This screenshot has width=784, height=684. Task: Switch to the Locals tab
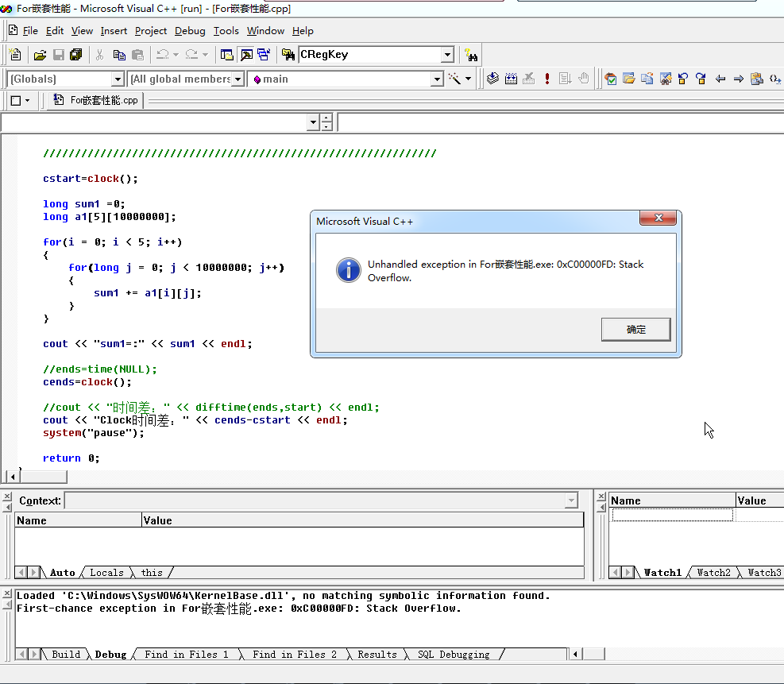click(x=106, y=572)
